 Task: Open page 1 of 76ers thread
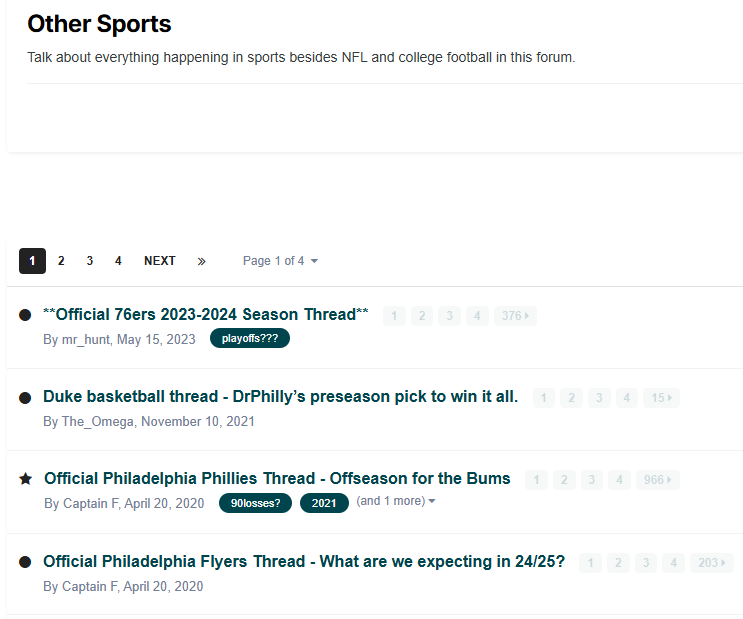click(394, 316)
